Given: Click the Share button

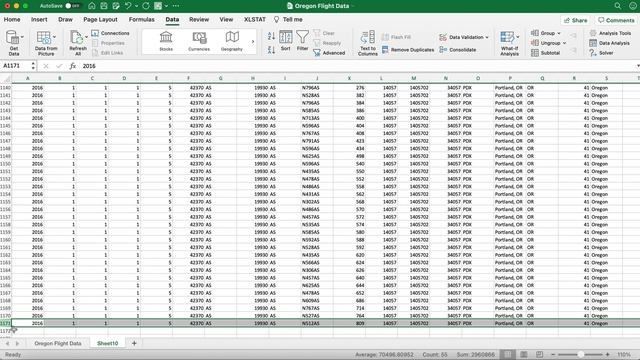Looking at the screenshot, I should coord(576,20).
